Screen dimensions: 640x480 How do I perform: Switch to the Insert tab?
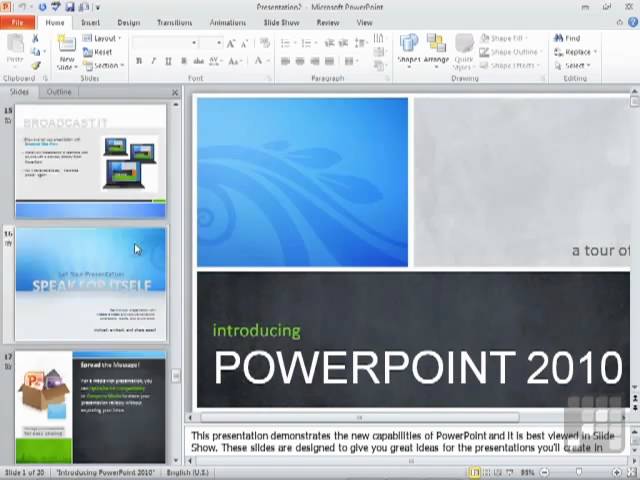click(90, 22)
